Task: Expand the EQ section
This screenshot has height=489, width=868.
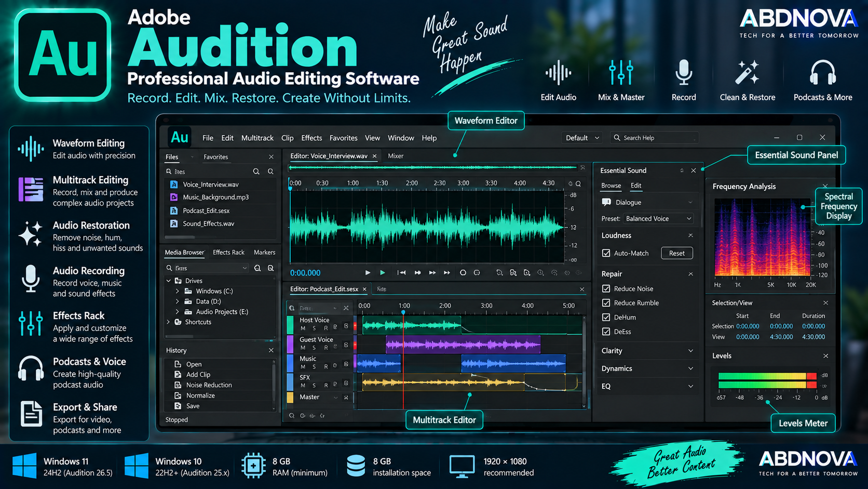Action: pos(690,386)
